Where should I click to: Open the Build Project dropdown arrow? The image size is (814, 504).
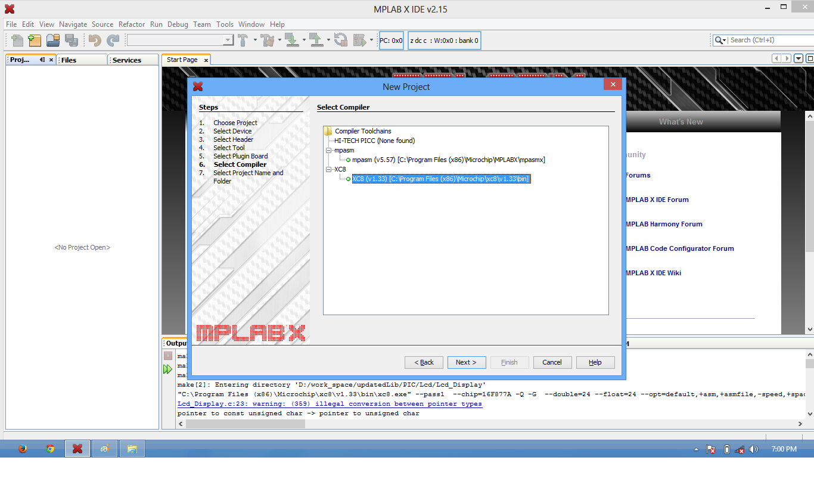255,41
